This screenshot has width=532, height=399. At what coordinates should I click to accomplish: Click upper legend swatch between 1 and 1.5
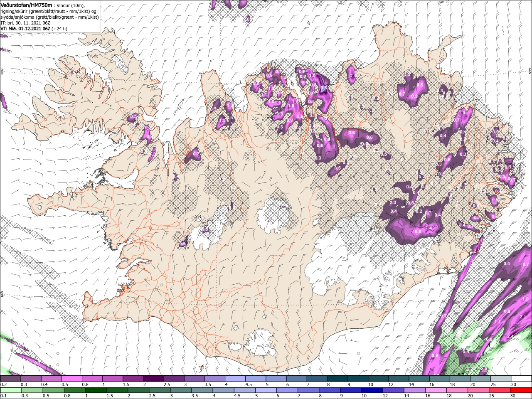coord(112,379)
